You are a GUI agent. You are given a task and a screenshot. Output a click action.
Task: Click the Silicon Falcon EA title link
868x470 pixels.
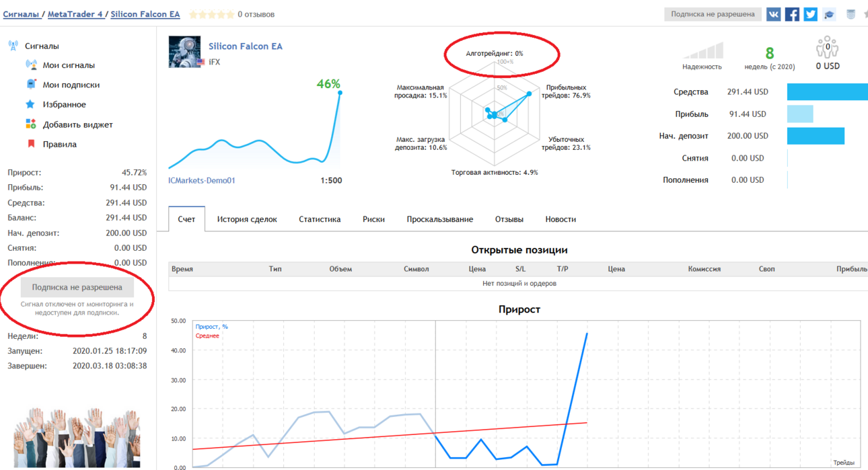tap(246, 46)
